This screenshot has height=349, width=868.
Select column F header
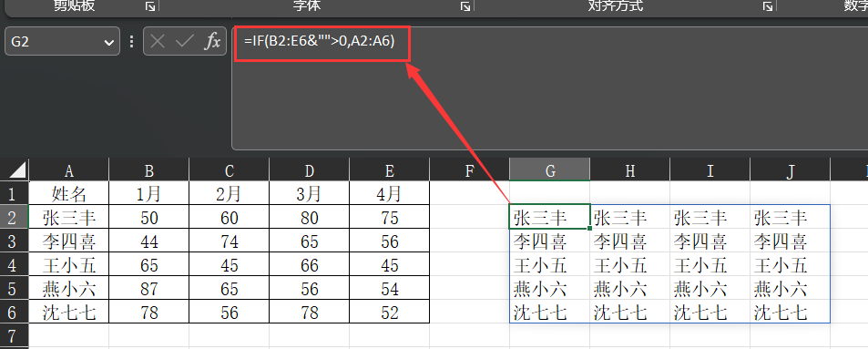pyautogui.click(x=469, y=170)
